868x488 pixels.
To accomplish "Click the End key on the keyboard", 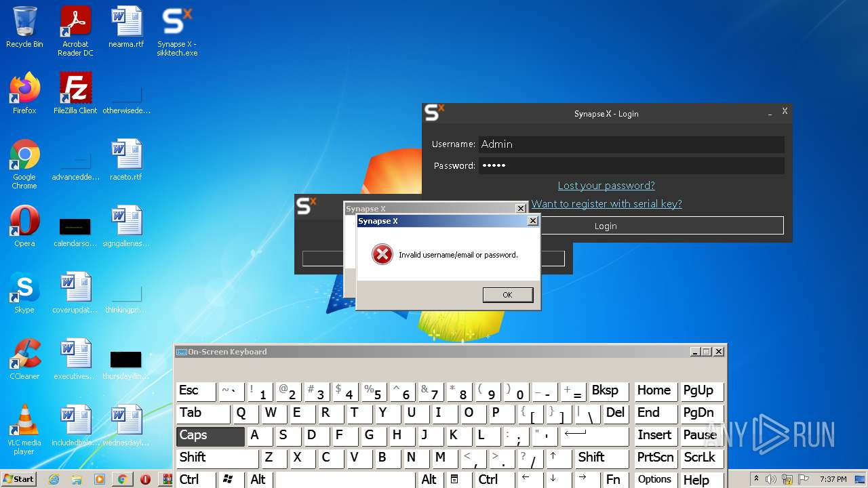I will tap(656, 413).
